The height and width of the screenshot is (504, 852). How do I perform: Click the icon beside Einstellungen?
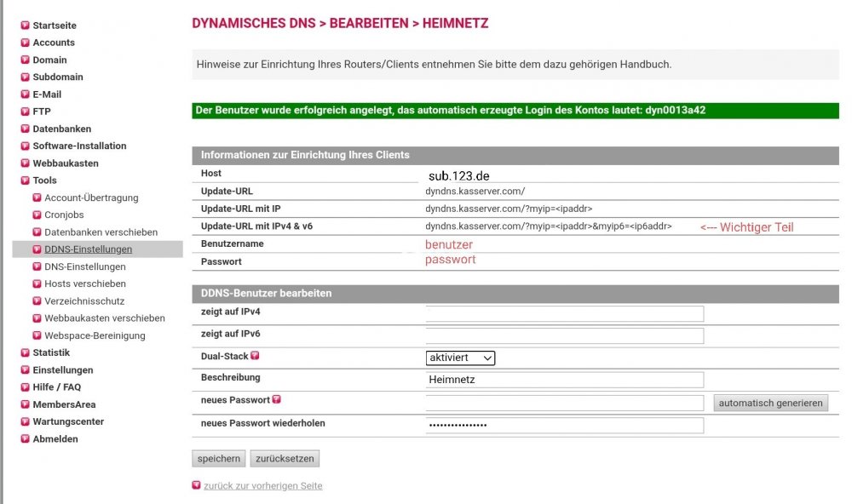point(25,369)
